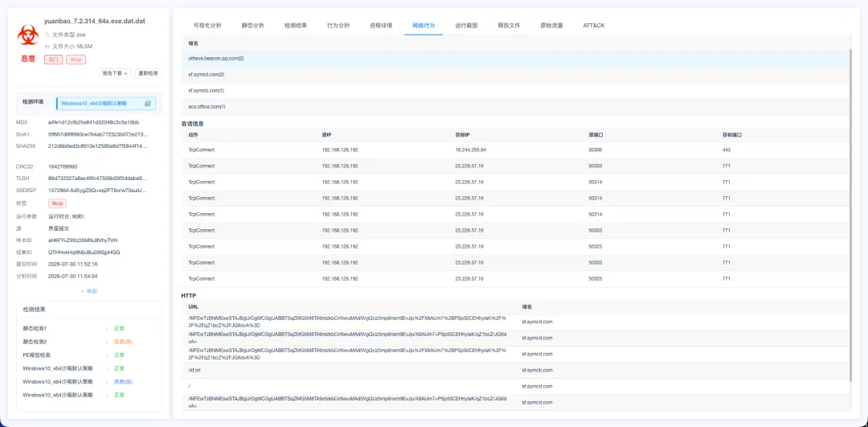Click the red biohazard malicious icon

coord(27,35)
